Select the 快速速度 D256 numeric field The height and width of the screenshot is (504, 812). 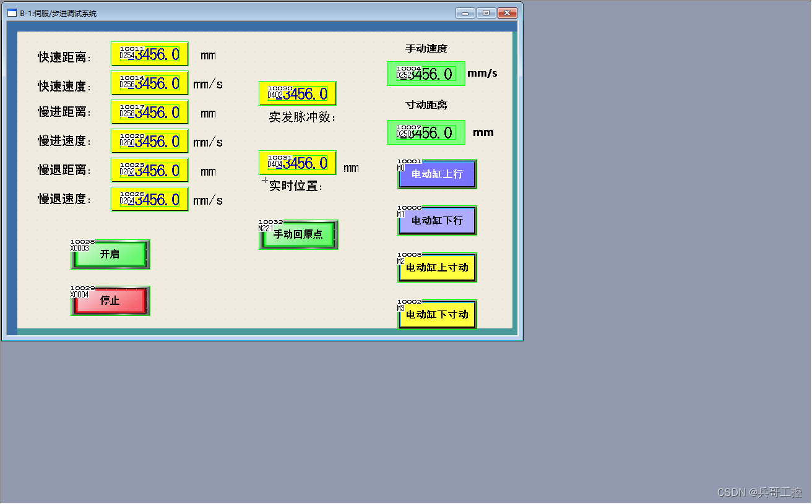(150, 83)
